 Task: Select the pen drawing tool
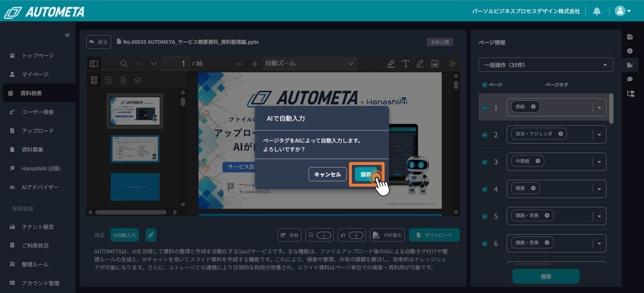(420, 64)
